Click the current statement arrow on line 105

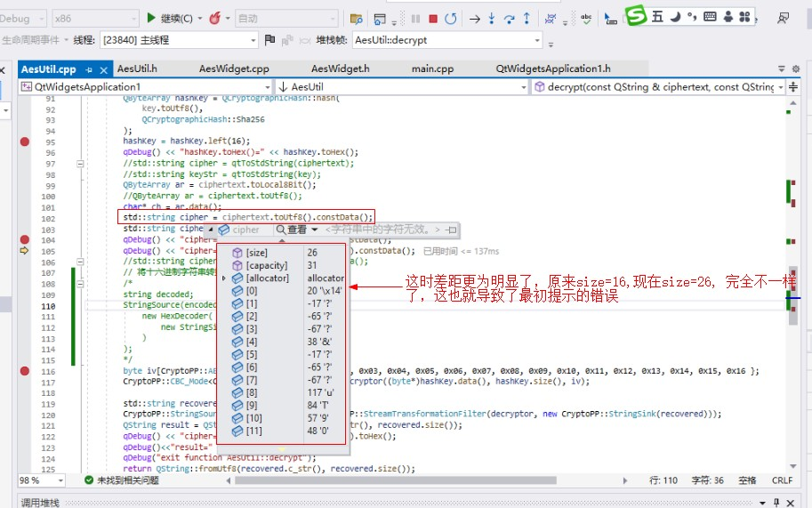(x=24, y=251)
